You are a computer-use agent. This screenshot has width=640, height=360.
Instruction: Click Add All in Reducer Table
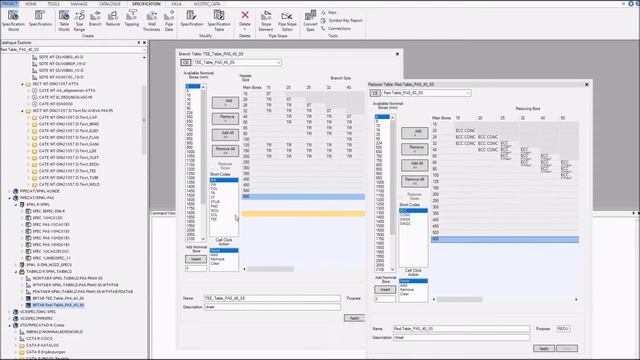(415, 165)
